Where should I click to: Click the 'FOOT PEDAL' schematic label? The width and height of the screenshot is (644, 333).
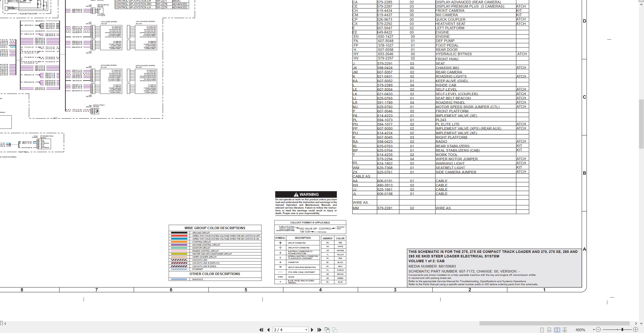(x=24, y=152)
